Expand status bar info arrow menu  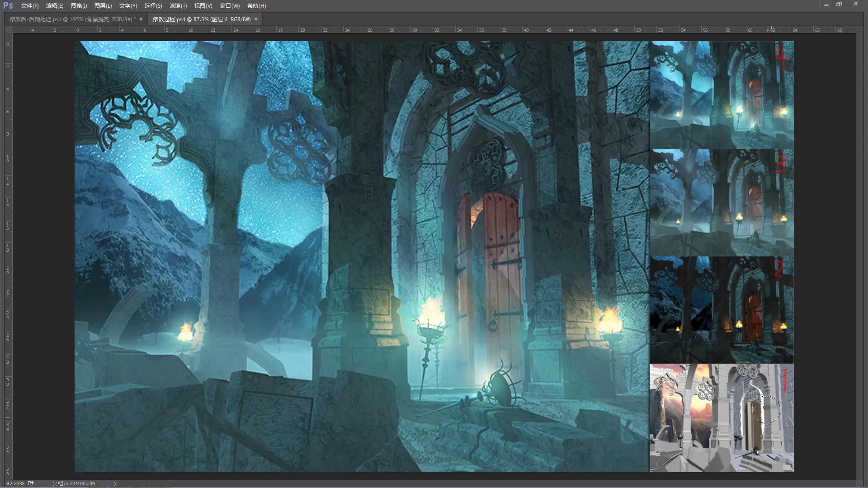(x=115, y=483)
